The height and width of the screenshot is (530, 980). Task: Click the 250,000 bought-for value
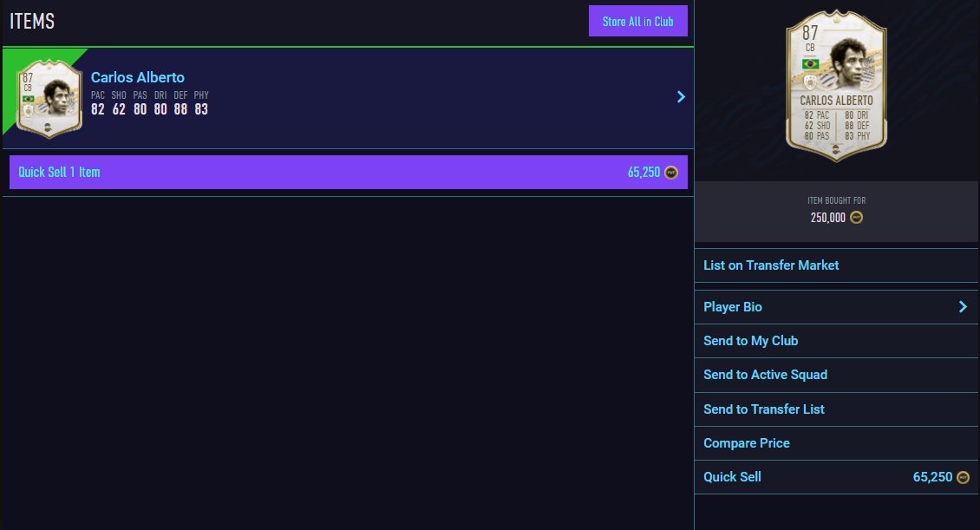click(x=827, y=218)
